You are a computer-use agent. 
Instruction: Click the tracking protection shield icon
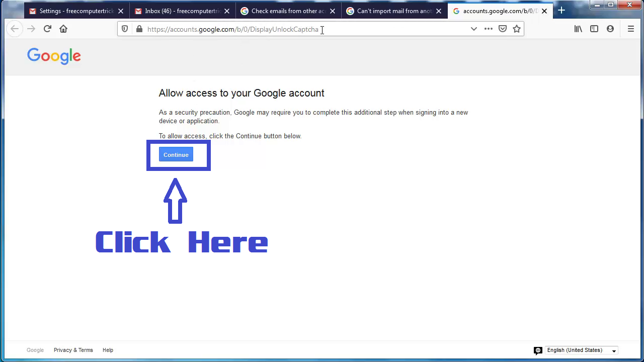(125, 29)
